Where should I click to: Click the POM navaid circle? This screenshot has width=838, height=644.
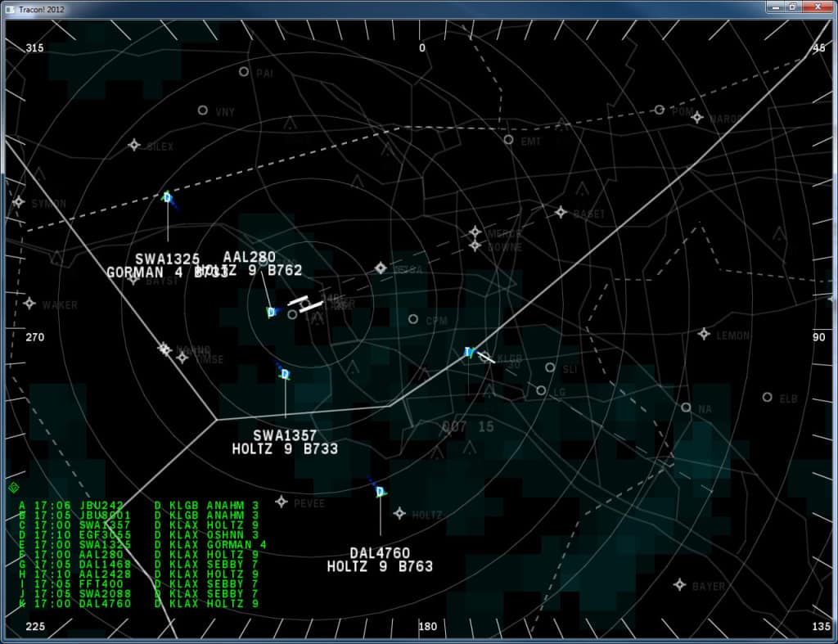tap(659, 110)
